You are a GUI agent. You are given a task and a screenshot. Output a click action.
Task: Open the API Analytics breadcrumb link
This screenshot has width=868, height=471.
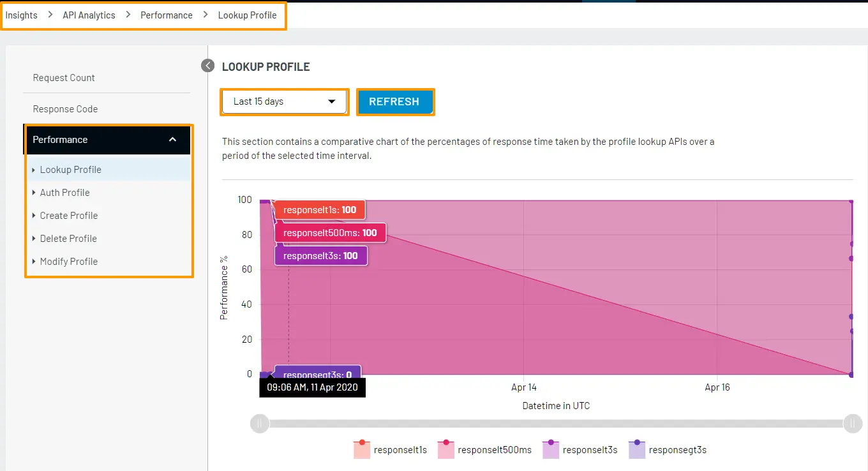[x=88, y=15]
